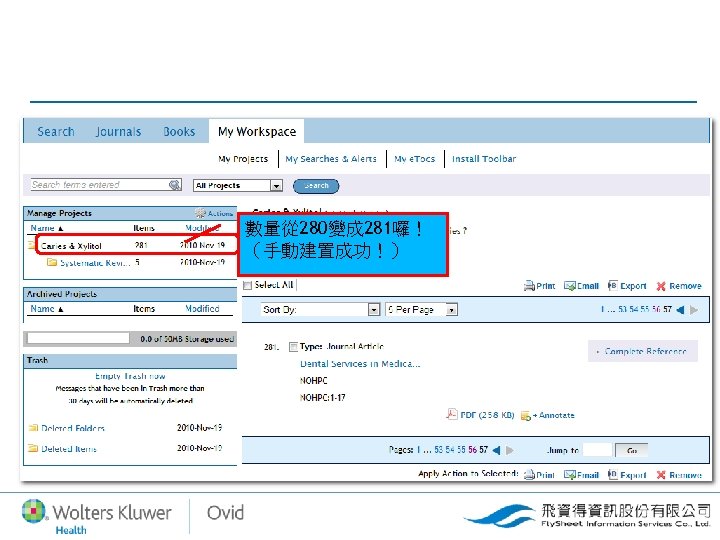The image size is (720, 540).
Task: Open the Books tab
Action: tap(179, 132)
